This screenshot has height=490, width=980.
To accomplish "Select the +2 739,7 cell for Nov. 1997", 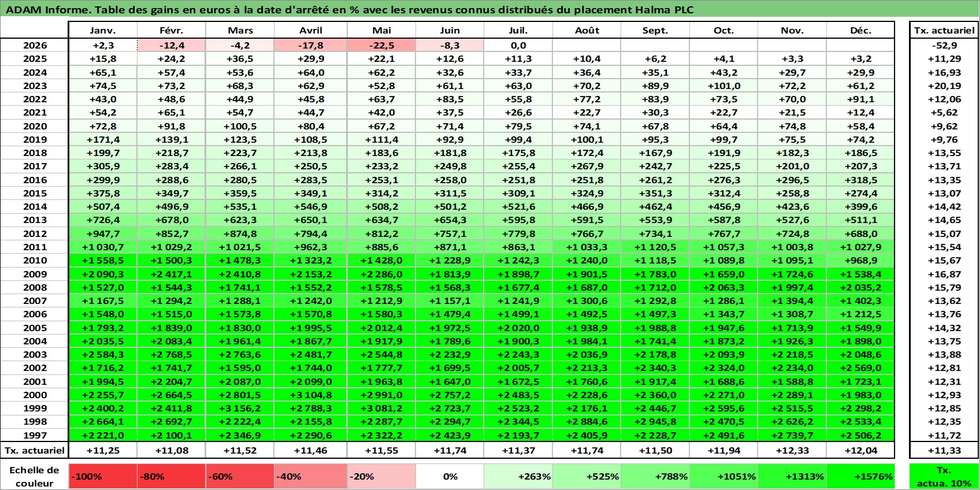I will [x=792, y=435].
